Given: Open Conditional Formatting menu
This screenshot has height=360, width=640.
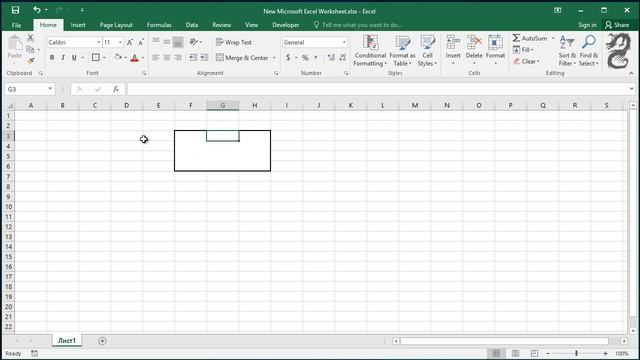Looking at the screenshot, I should point(370,51).
